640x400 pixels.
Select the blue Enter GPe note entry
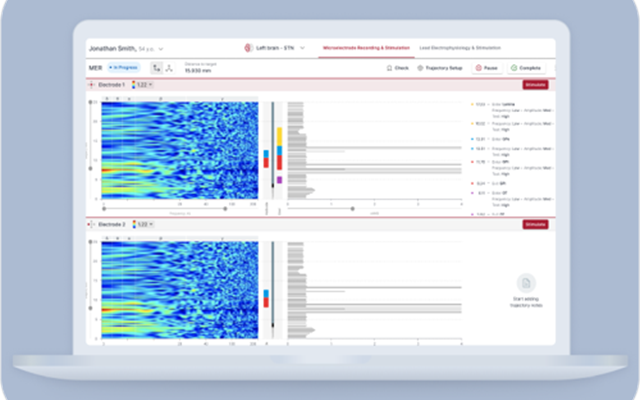point(491,139)
